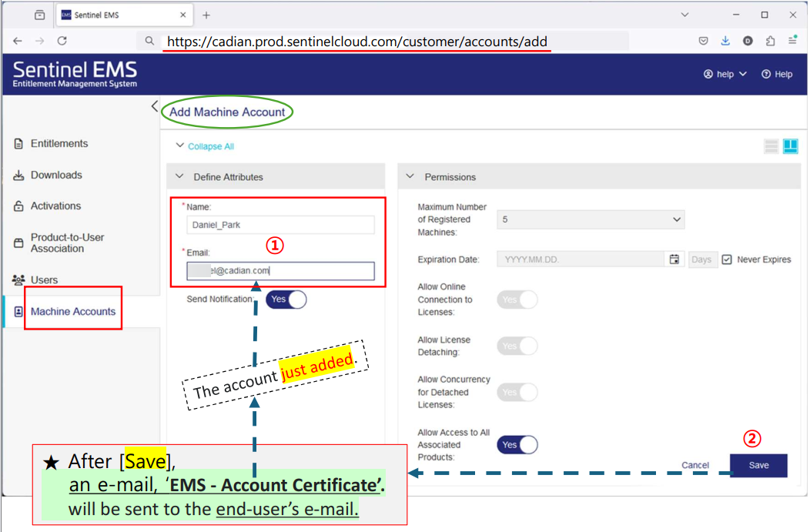The height and width of the screenshot is (532, 810).
Task: Toggle Allow Concurrency for Detached Licenses
Action: (x=517, y=392)
